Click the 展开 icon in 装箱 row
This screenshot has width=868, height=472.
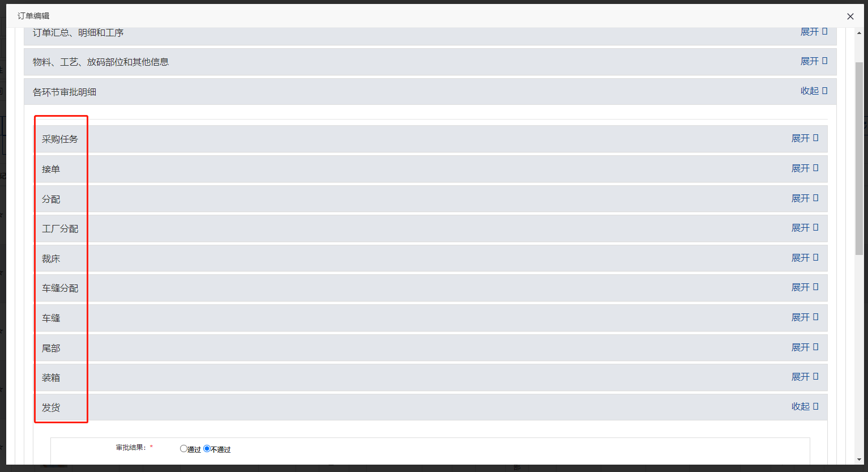coord(815,377)
